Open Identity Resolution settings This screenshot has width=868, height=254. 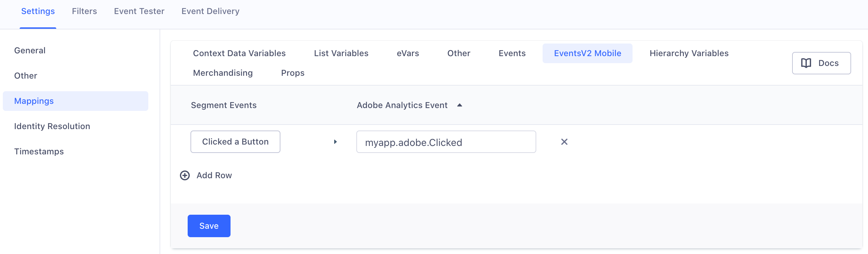point(52,126)
